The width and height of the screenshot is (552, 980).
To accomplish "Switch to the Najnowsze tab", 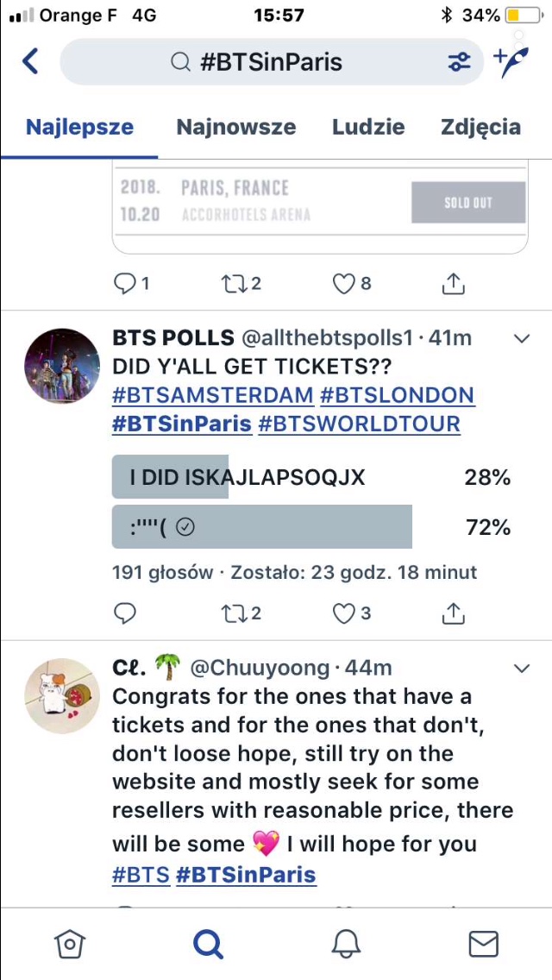I will point(235,128).
